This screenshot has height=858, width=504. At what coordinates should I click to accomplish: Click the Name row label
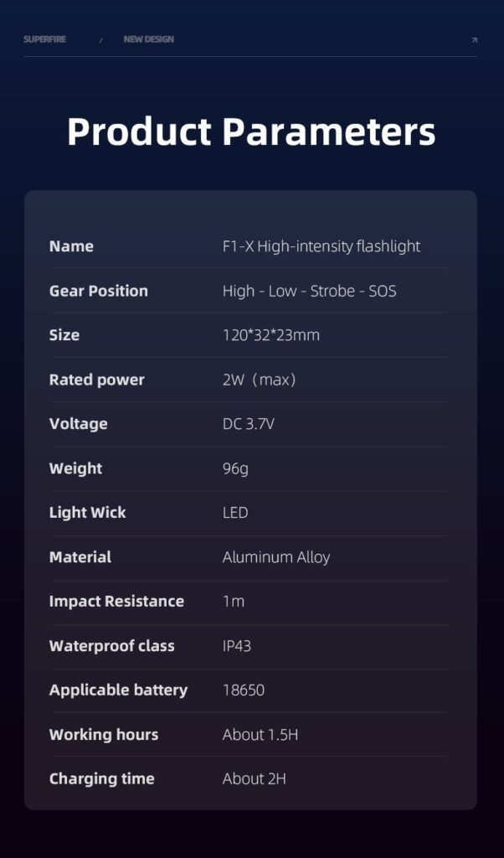pyautogui.click(x=71, y=246)
